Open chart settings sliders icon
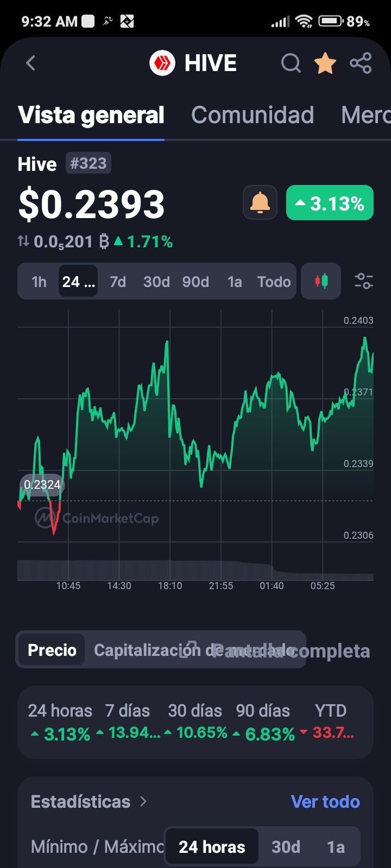 pos(363,281)
